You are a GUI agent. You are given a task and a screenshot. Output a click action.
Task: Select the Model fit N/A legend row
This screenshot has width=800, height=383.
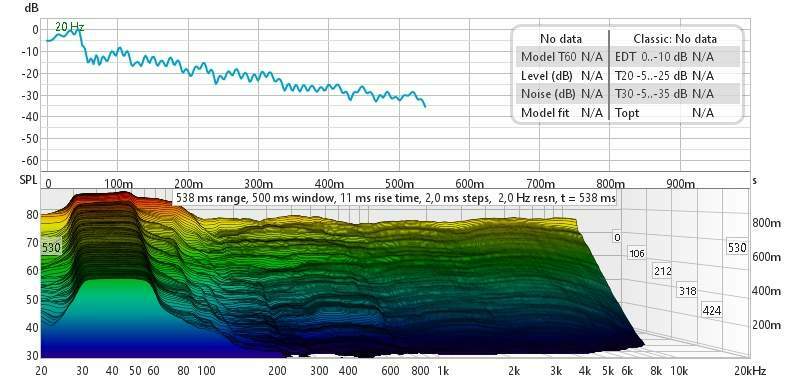click(x=562, y=112)
